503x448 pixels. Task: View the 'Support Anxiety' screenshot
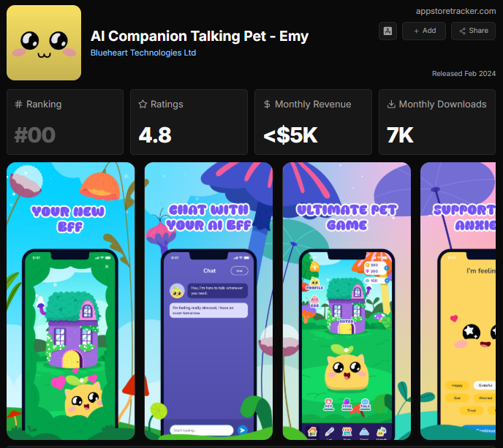coord(458,301)
